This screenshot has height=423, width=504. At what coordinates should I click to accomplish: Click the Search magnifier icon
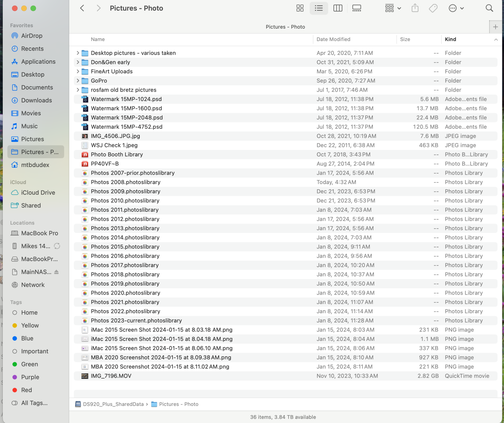[489, 8]
